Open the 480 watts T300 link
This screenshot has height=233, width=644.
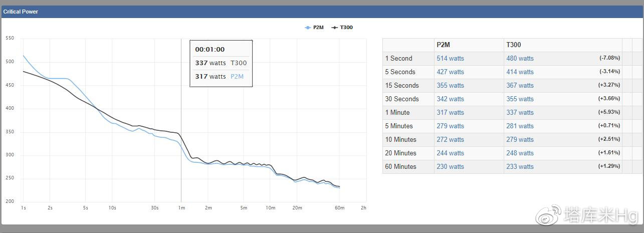pyautogui.click(x=520, y=59)
